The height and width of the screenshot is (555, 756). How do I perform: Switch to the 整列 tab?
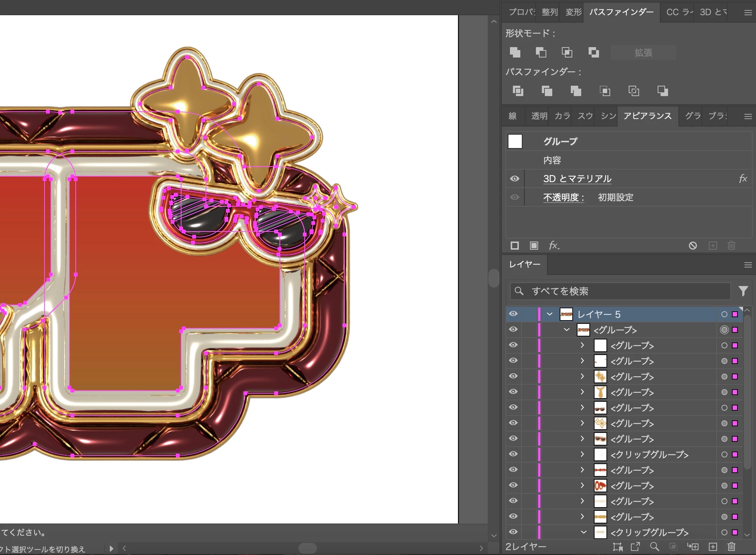pyautogui.click(x=549, y=12)
